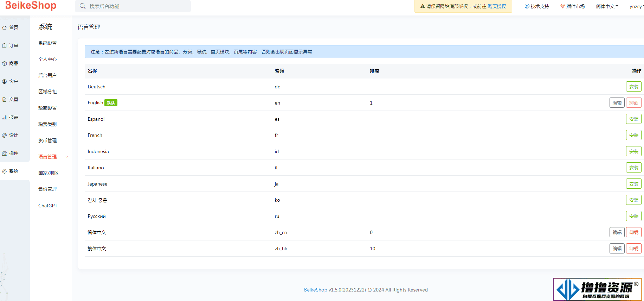Open 省份管理 submenu item
644x301 pixels.
[47, 189]
